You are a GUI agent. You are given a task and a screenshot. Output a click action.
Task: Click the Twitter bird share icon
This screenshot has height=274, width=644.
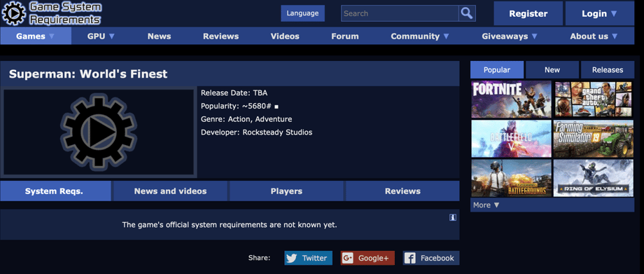coord(292,258)
